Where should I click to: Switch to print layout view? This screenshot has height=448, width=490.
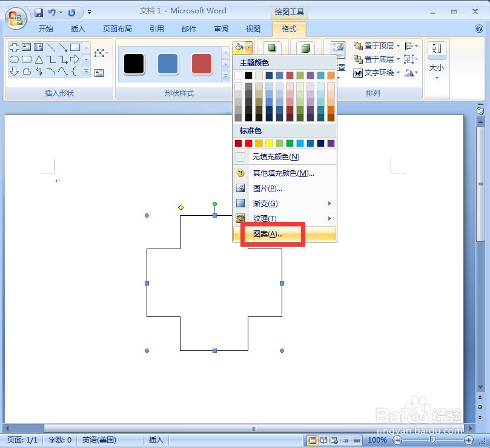(312, 440)
